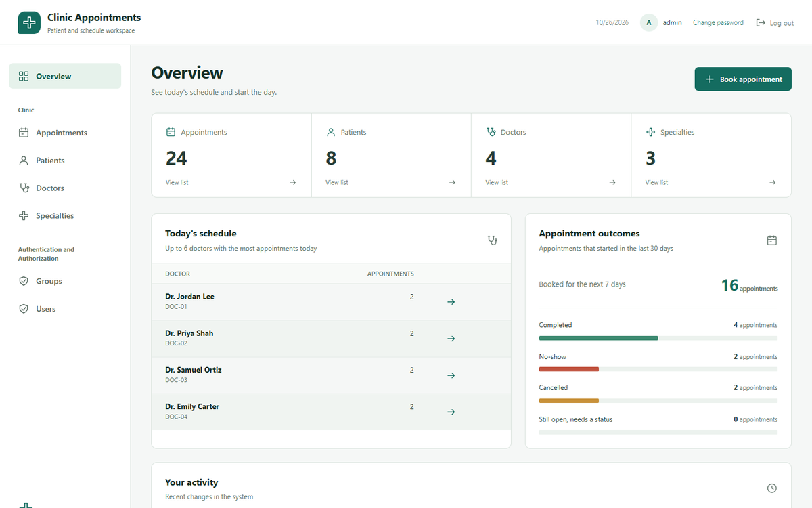
Task: Click the green Completed progress bar
Action: tap(598, 338)
